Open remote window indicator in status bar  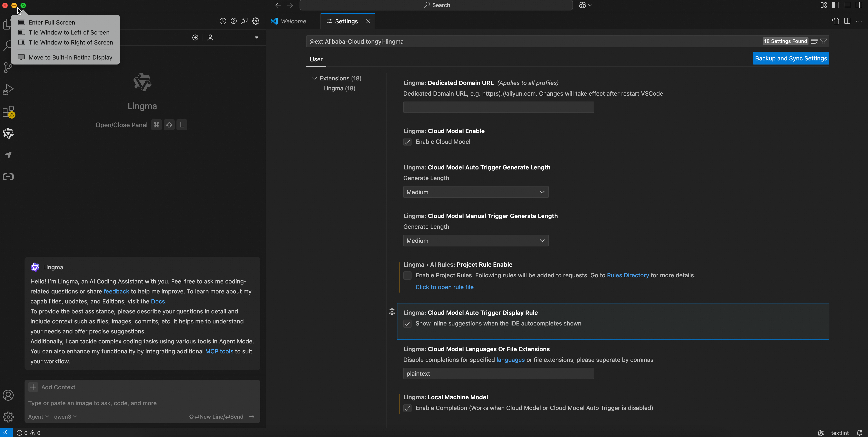[x=6, y=433]
